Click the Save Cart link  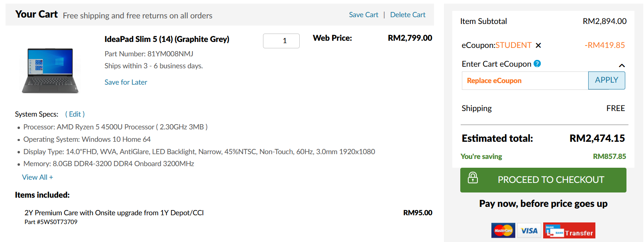coord(363,15)
